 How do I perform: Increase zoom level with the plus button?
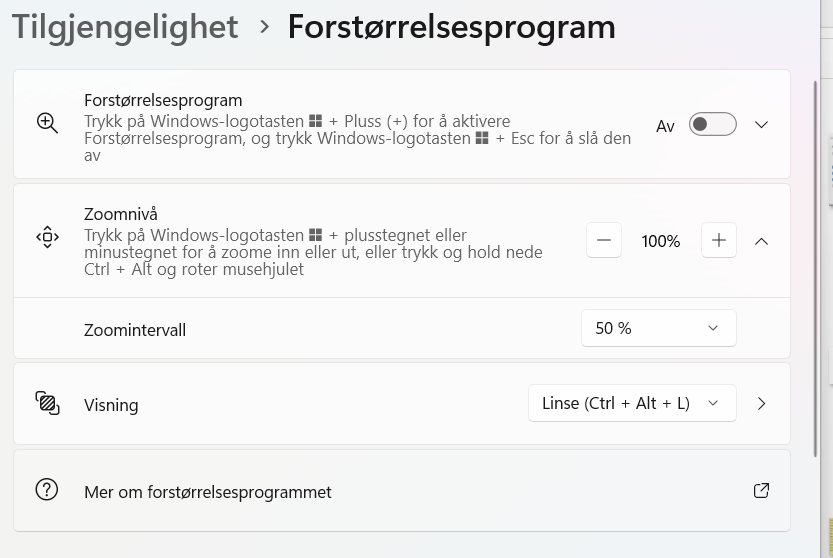click(719, 240)
